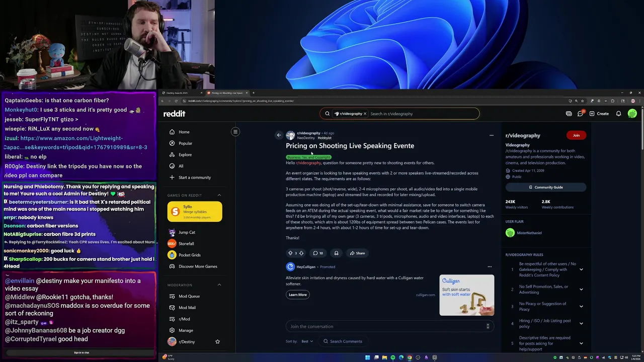The height and width of the screenshot is (362, 644).
Task: Open r/Destiny community in the sidebar
Action: click(187, 342)
